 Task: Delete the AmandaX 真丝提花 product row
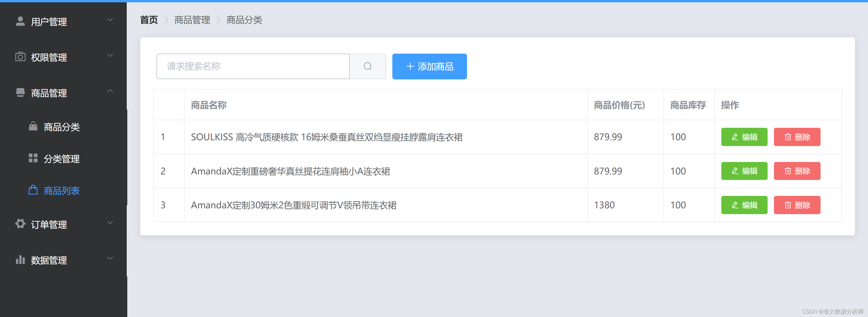(x=797, y=171)
